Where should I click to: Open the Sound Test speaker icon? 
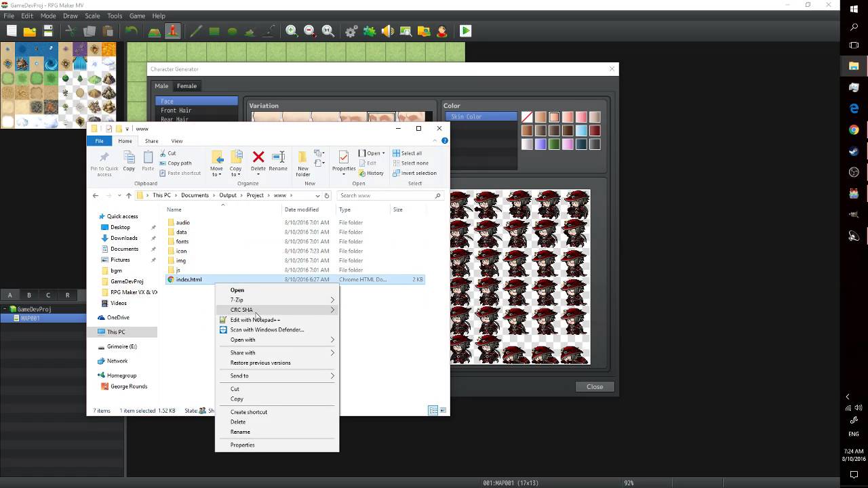point(388,31)
